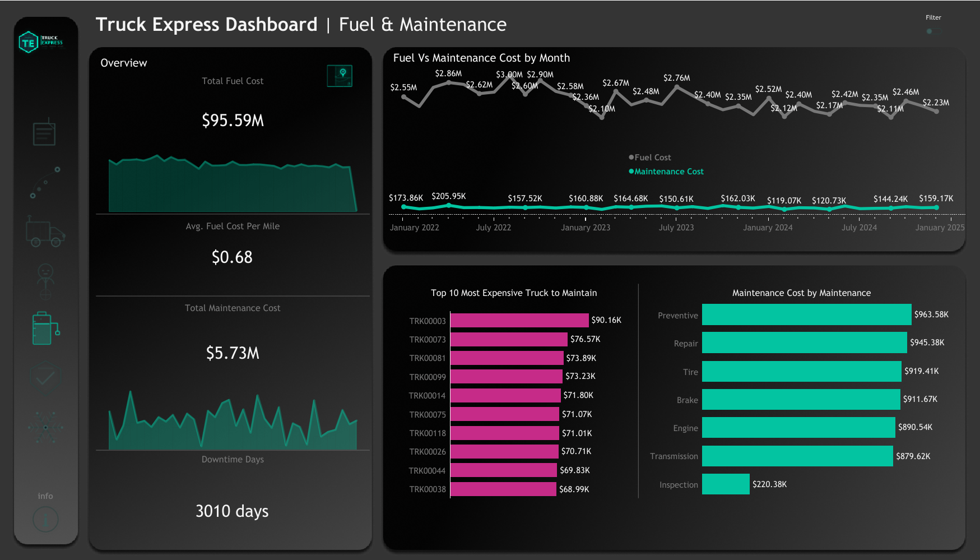Click the $3.00M fuel peak data label

[509, 74]
